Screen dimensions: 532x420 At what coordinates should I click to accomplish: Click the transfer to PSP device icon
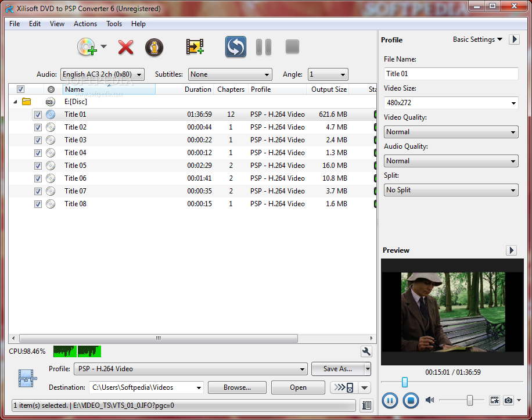344,387
